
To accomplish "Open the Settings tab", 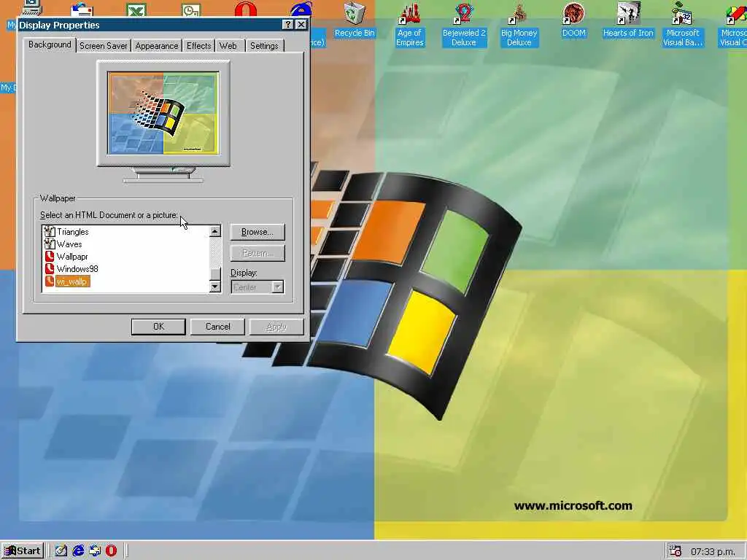I will tap(264, 46).
